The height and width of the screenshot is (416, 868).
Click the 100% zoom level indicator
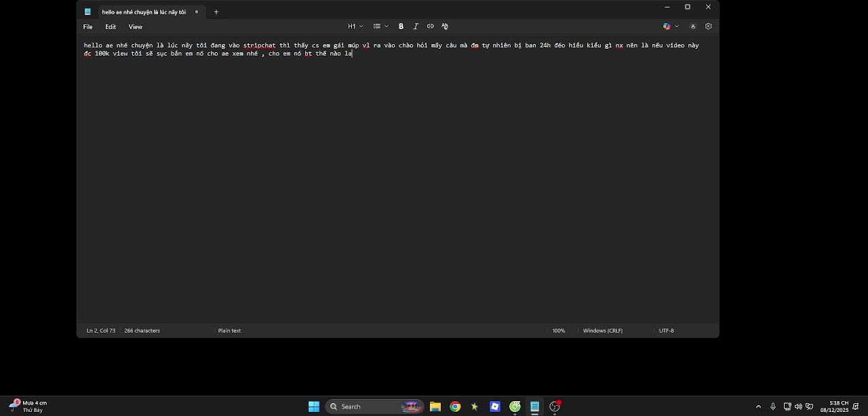558,331
